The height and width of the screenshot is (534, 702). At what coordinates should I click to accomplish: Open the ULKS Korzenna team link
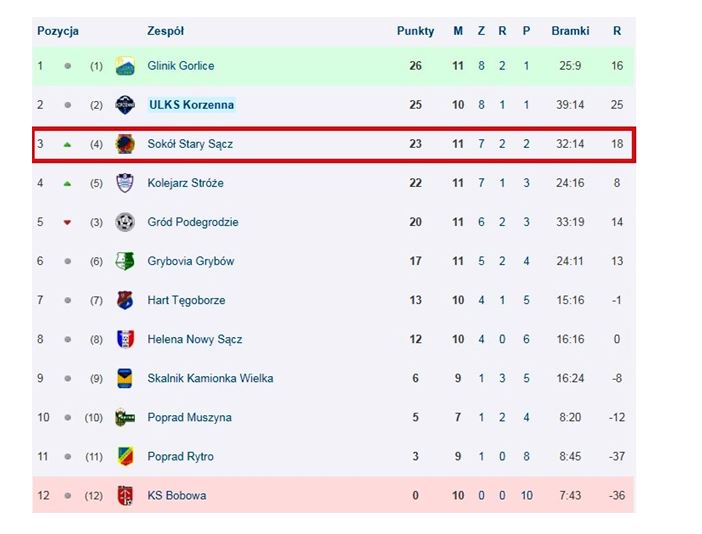pos(191,105)
